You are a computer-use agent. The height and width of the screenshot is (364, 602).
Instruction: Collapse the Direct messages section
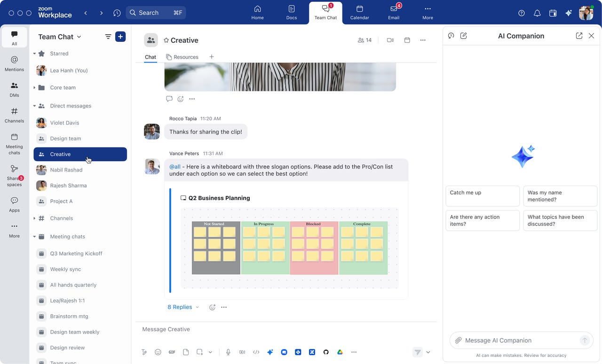point(33,106)
